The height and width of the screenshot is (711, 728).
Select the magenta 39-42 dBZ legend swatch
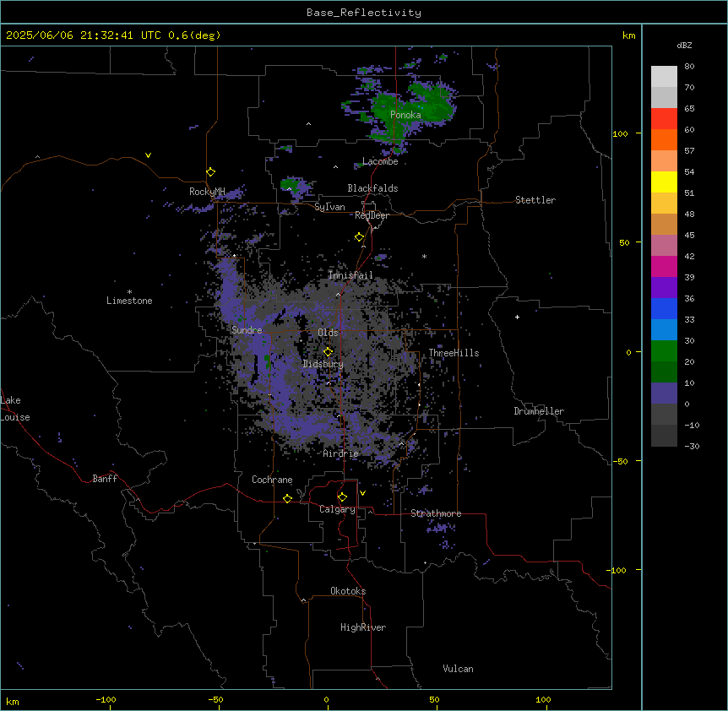(x=664, y=266)
